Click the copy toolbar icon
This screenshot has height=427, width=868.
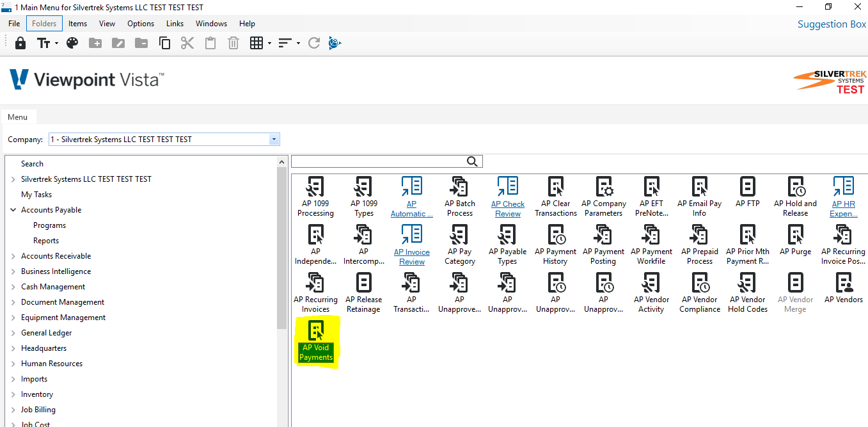(164, 43)
